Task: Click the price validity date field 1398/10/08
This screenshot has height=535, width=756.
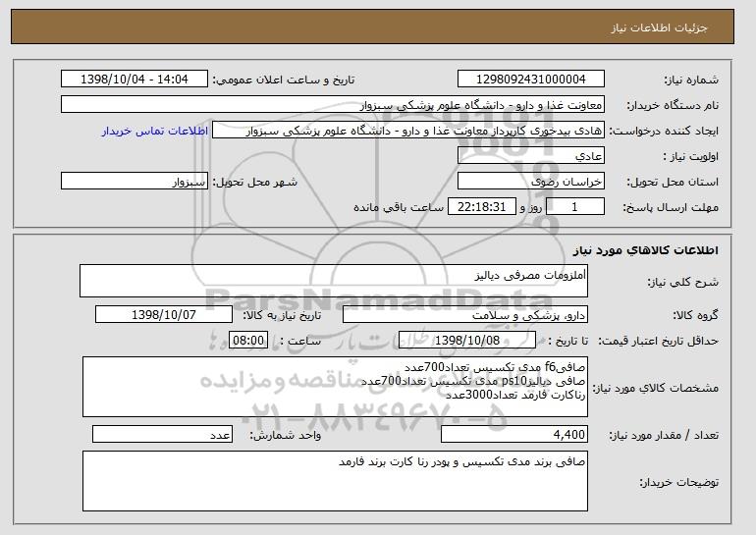Action: point(467,341)
